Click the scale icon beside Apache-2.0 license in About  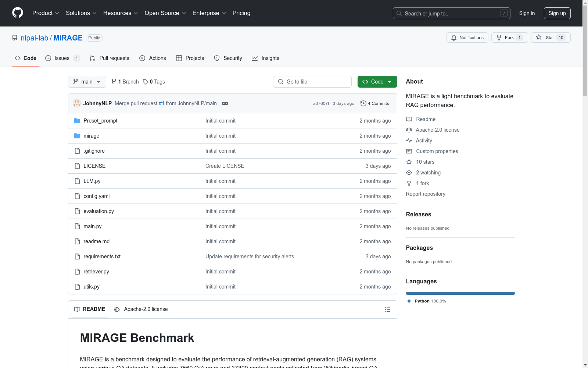coord(409,130)
